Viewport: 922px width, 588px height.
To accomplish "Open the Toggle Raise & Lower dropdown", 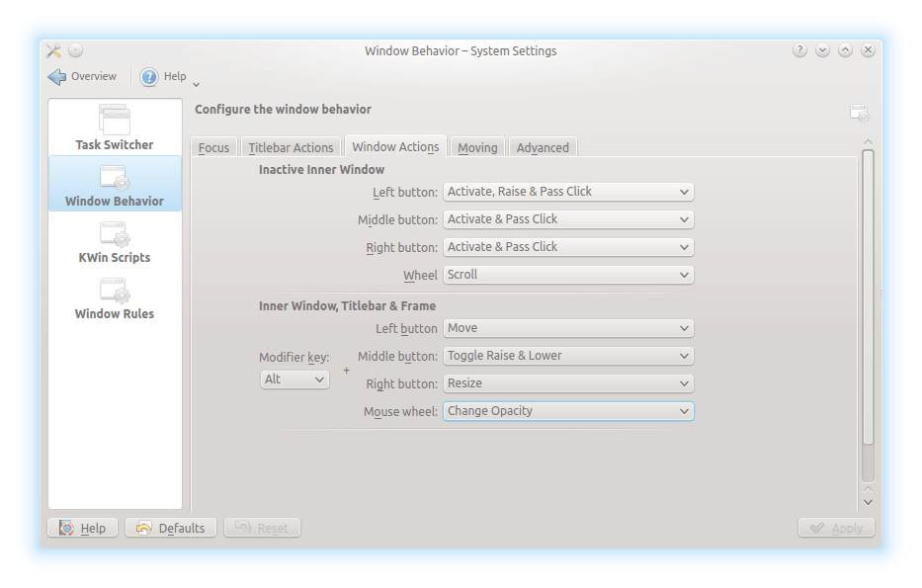I will (x=568, y=356).
